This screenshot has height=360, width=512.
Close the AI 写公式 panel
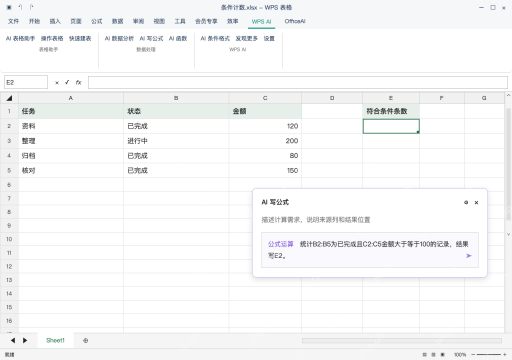pos(476,202)
